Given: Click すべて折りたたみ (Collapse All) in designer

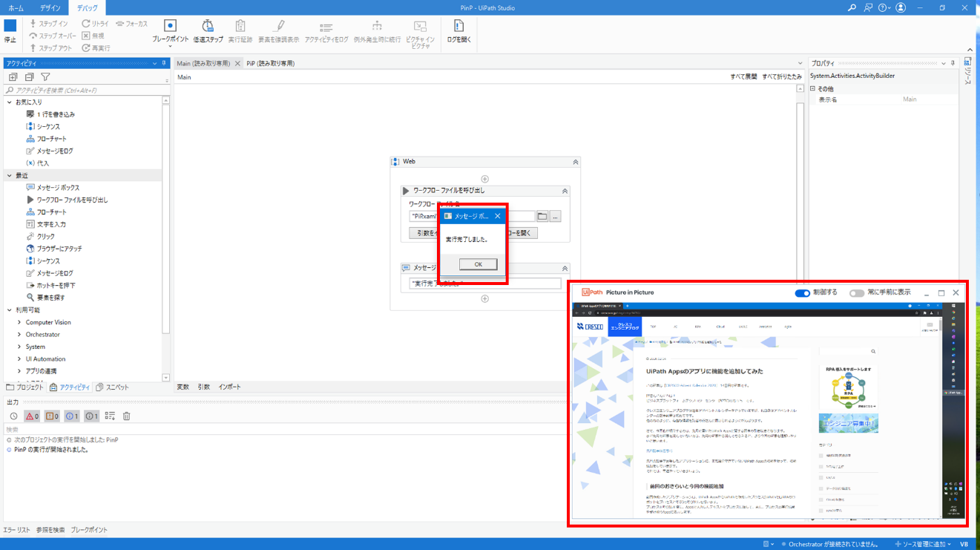Looking at the screenshot, I should (x=782, y=77).
